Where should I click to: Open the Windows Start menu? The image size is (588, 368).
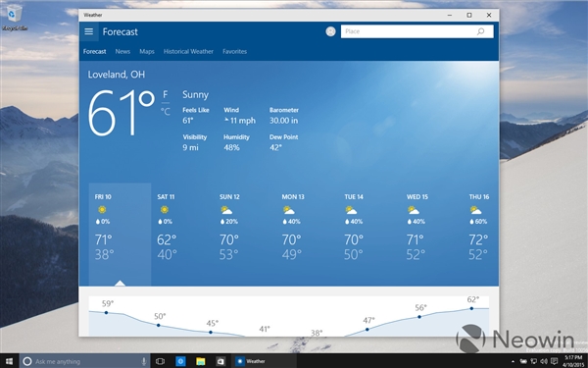[9, 361]
